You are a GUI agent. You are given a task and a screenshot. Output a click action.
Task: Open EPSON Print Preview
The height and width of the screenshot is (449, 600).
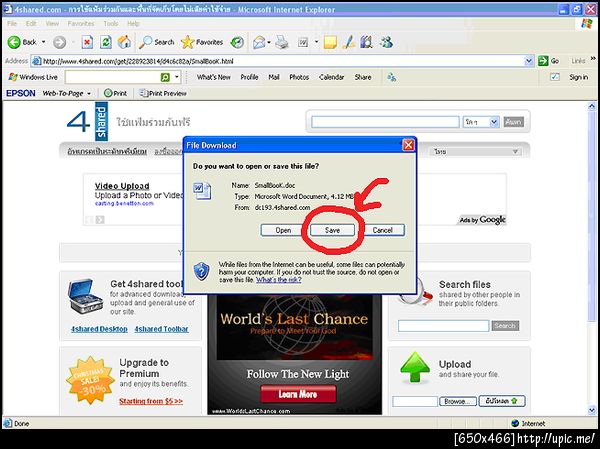click(163, 93)
